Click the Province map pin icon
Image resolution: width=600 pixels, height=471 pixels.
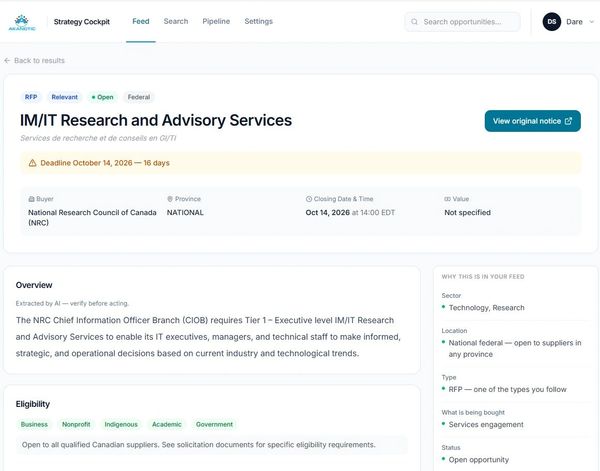(x=170, y=199)
